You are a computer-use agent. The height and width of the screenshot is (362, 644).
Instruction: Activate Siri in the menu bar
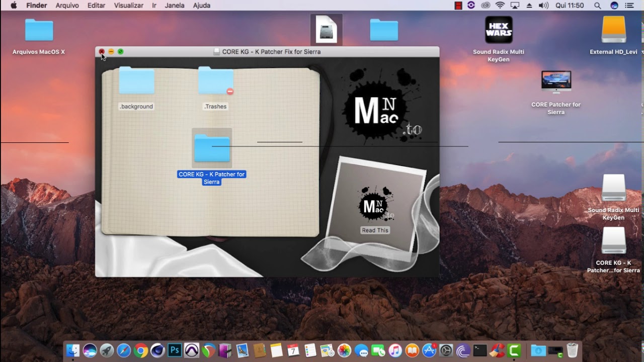(614, 6)
